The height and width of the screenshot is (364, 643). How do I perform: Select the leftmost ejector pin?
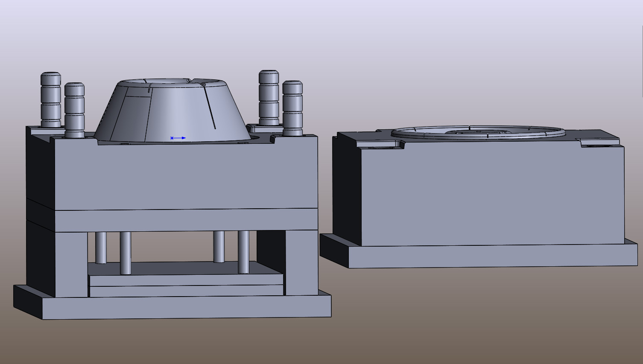101,248
